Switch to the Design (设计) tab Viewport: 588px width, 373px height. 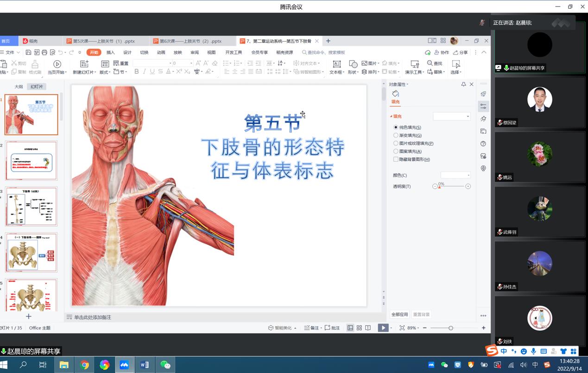pos(127,52)
